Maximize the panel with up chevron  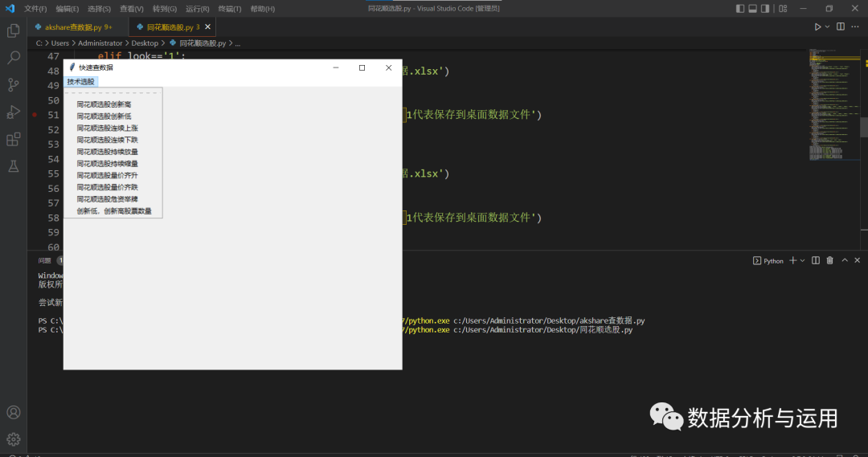[x=845, y=260]
